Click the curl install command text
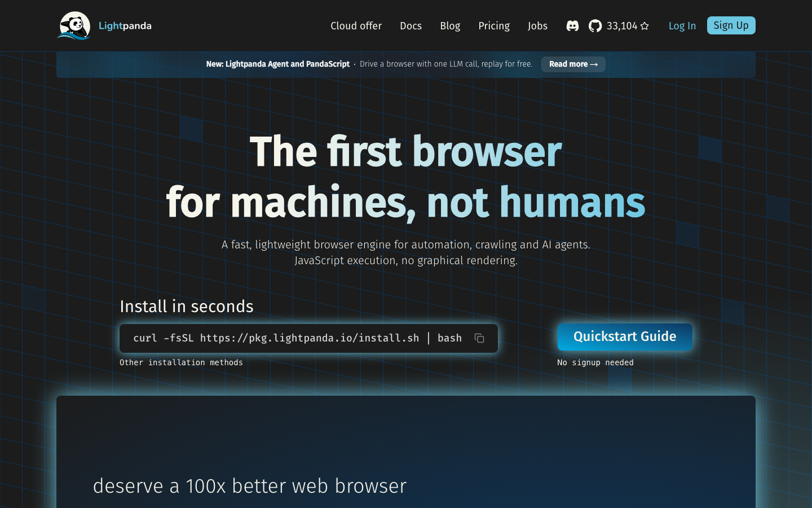The image size is (812, 508). click(297, 338)
